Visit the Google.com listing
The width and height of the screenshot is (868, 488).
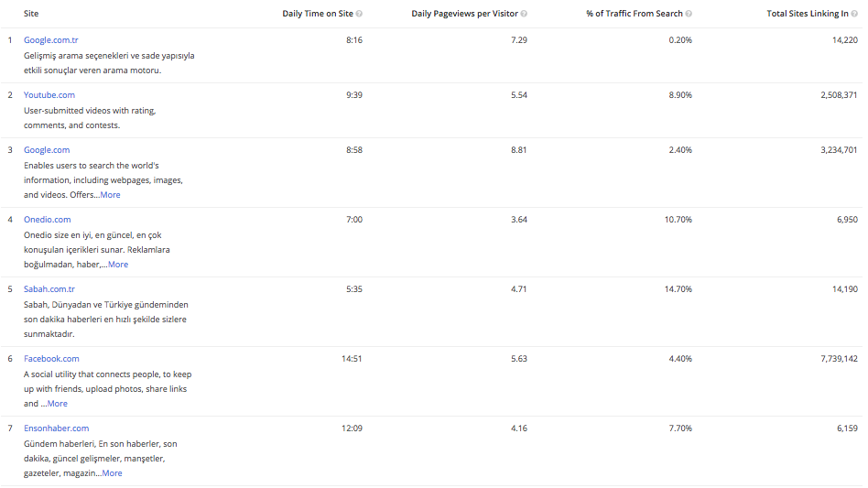pyautogui.click(x=47, y=150)
